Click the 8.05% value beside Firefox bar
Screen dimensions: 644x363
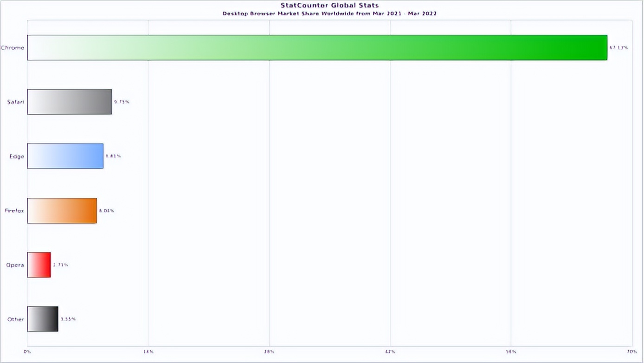pyautogui.click(x=106, y=211)
